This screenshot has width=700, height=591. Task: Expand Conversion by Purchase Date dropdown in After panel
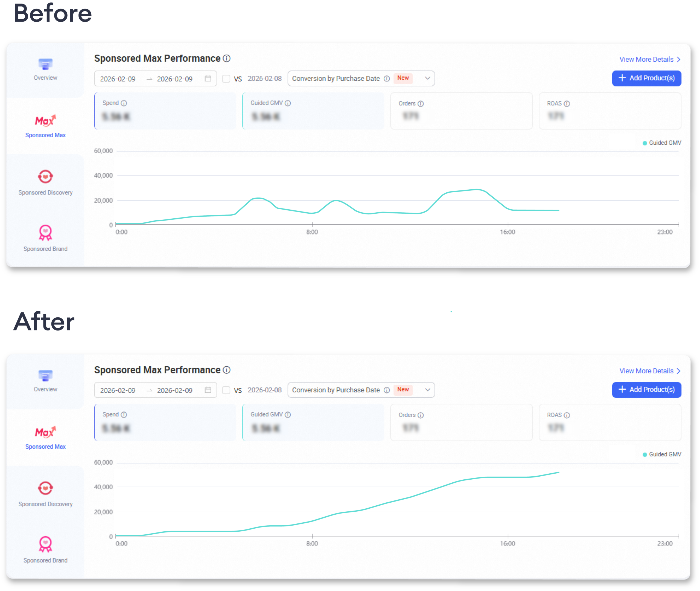tap(427, 390)
